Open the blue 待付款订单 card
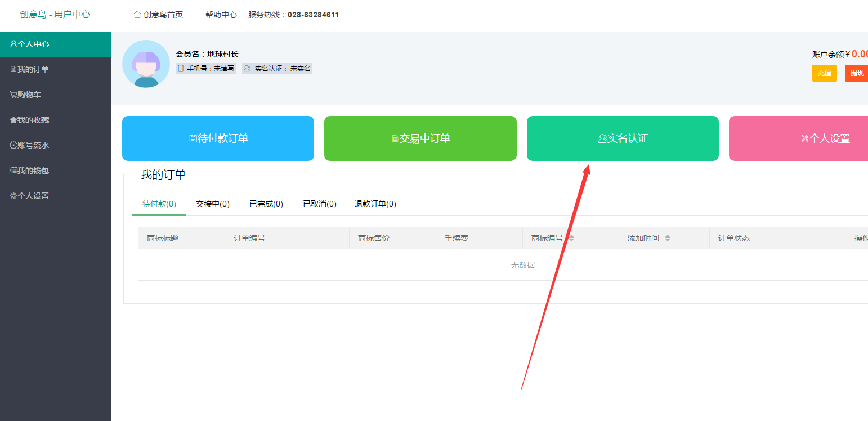 pos(218,138)
